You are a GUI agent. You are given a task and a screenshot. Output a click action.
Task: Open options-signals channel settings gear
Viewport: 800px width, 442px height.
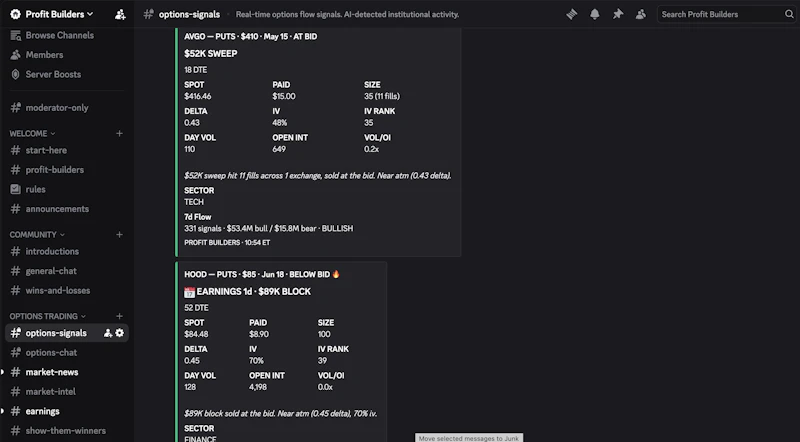pos(119,333)
